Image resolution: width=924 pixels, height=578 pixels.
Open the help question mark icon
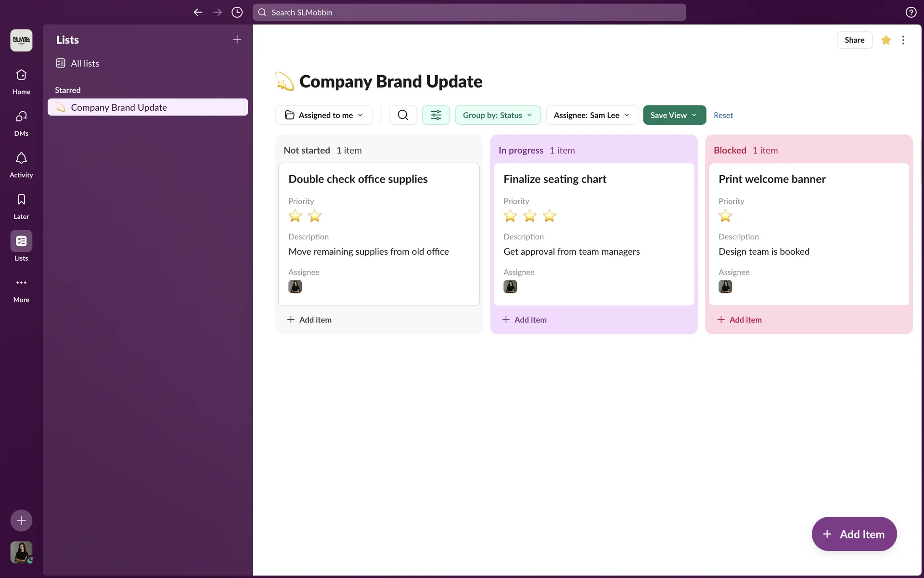tap(911, 13)
